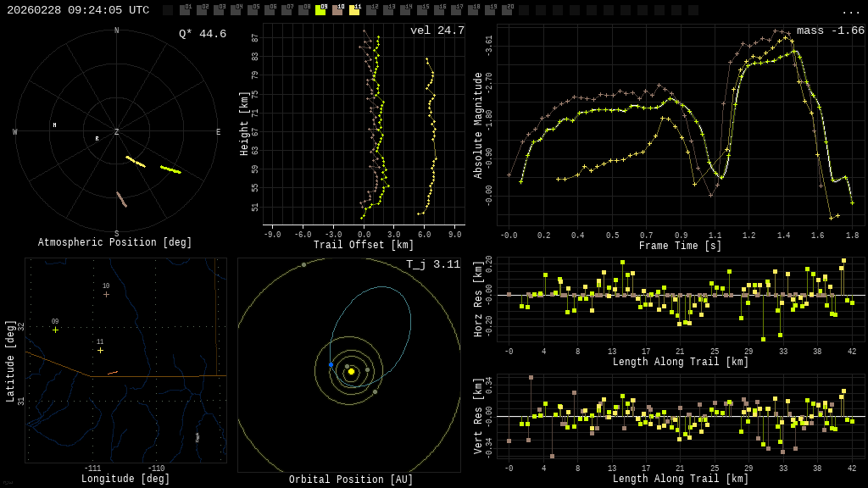
Task: Click the Q* 44.6 value label
Action: [x=202, y=34]
